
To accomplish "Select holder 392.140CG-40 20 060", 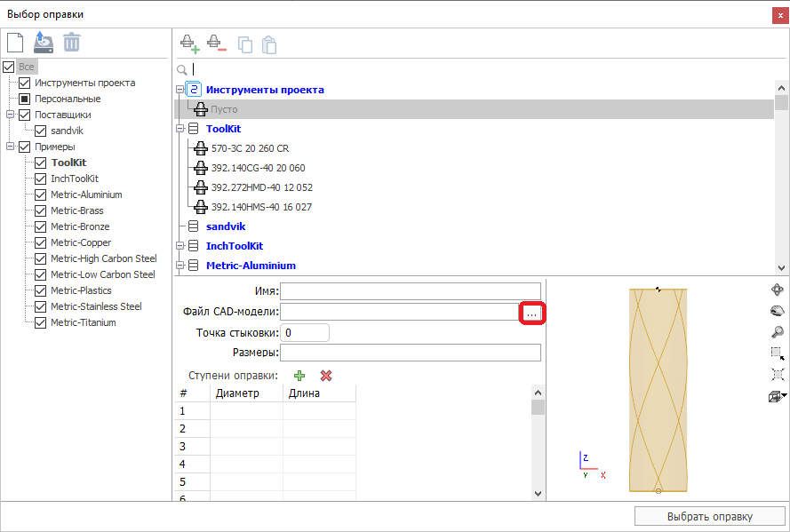I will [258, 168].
